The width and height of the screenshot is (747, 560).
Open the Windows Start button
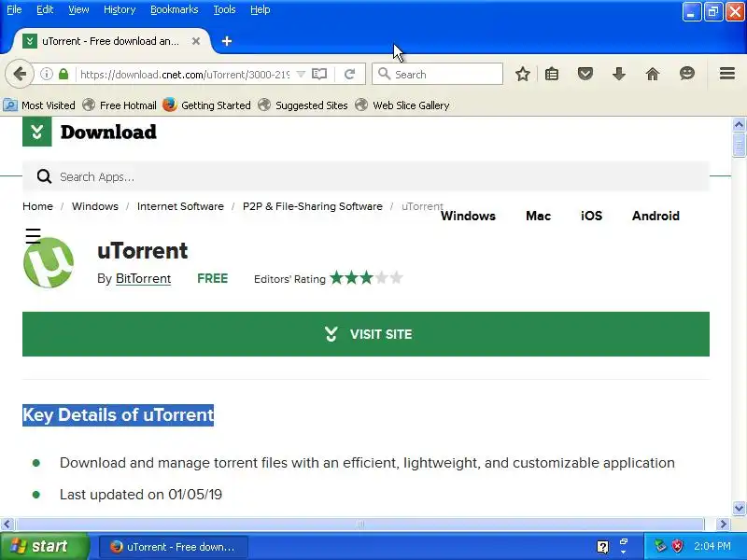[44, 546]
